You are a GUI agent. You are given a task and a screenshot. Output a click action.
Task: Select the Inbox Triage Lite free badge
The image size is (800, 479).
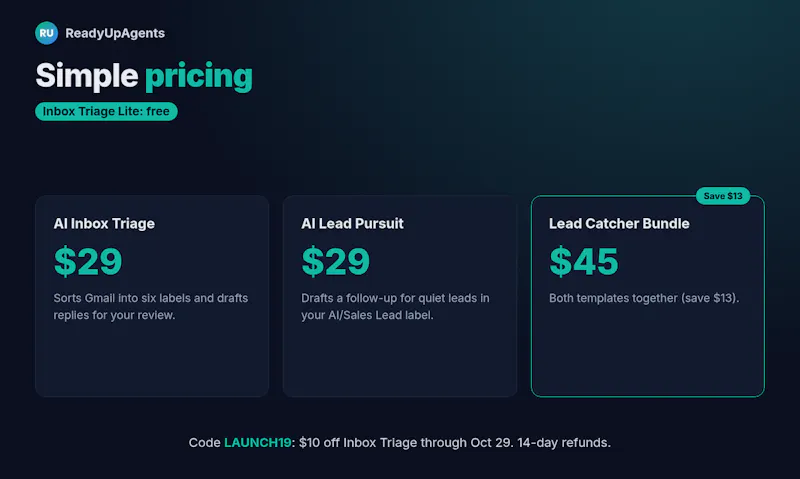[106, 111]
